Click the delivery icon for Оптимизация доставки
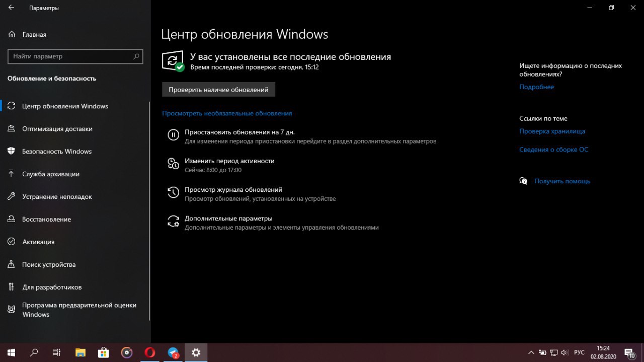 pos(12,128)
